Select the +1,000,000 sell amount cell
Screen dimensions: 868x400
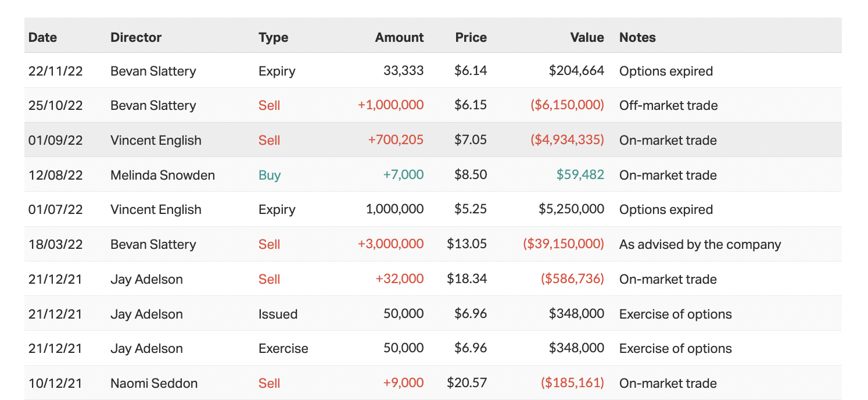click(390, 105)
